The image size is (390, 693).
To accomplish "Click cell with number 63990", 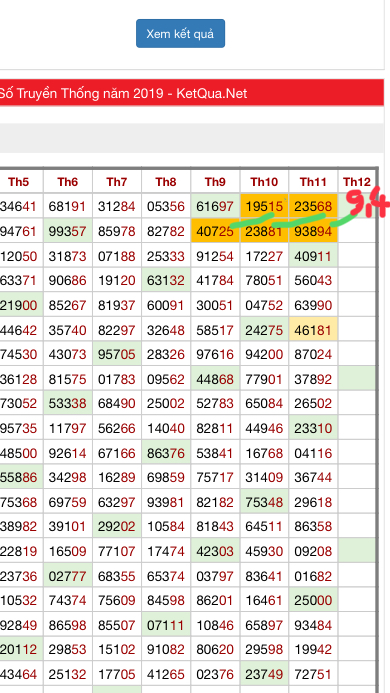I will pyautogui.click(x=313, y=305).
